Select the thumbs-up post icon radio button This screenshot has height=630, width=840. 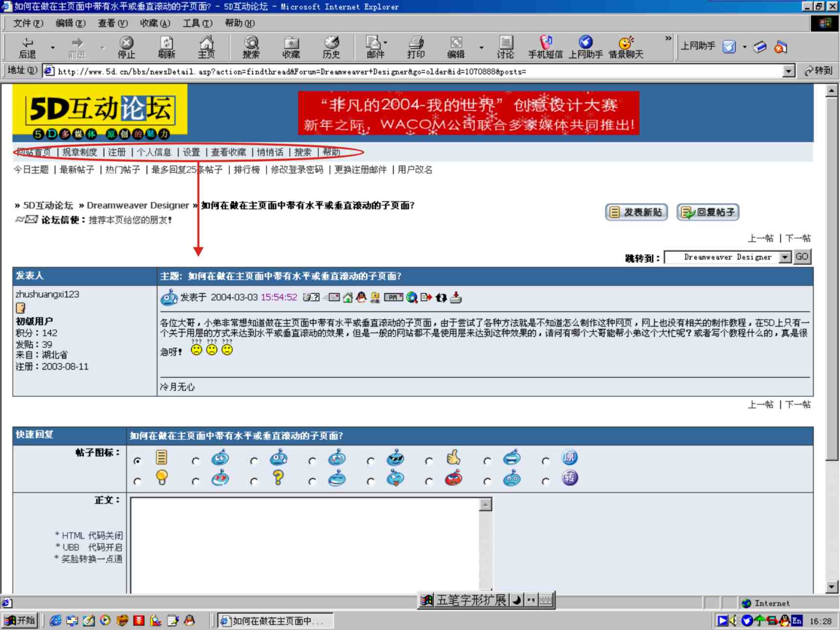click(429, 461)
